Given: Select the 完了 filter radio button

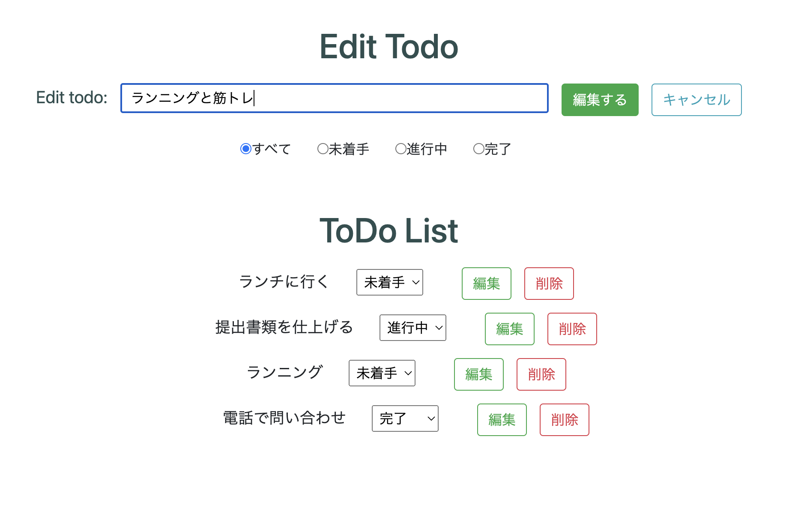Looking at the screenshot, I should (x=478, y=149).
